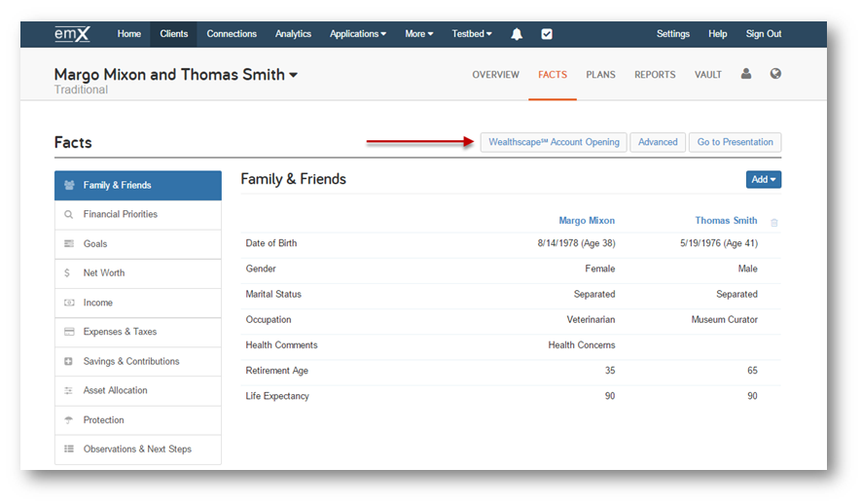Image resolution: width=861 pixels, height=504 pixels.
Task: Expand the Applications menu
Action: pos(358,34)
